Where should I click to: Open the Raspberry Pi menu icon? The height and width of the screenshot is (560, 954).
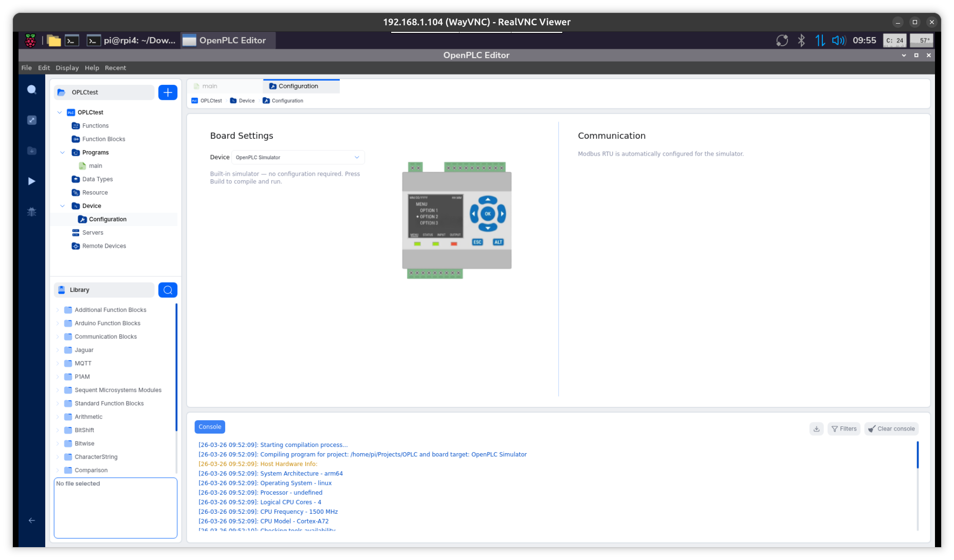tap(31, 41)
